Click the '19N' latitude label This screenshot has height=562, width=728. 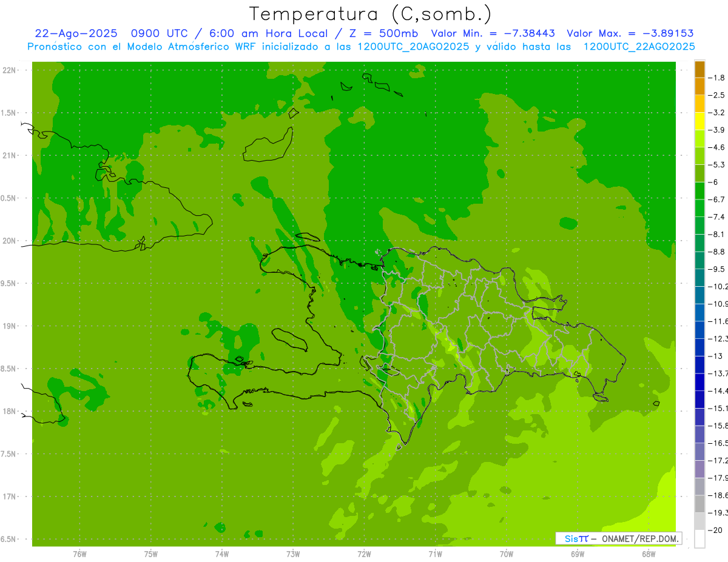coord(9,326)
